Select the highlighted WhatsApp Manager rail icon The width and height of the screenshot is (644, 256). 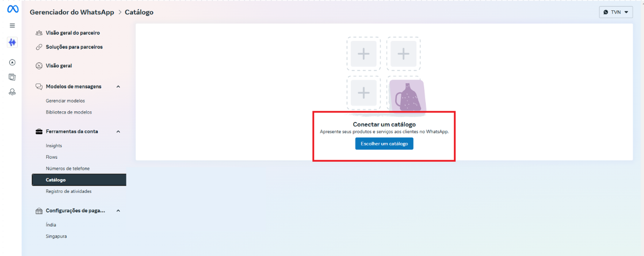coord(12,42)
